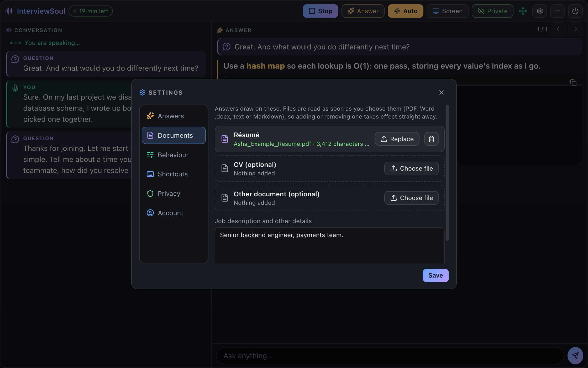Click the job description text area

(x=329, y=246)
